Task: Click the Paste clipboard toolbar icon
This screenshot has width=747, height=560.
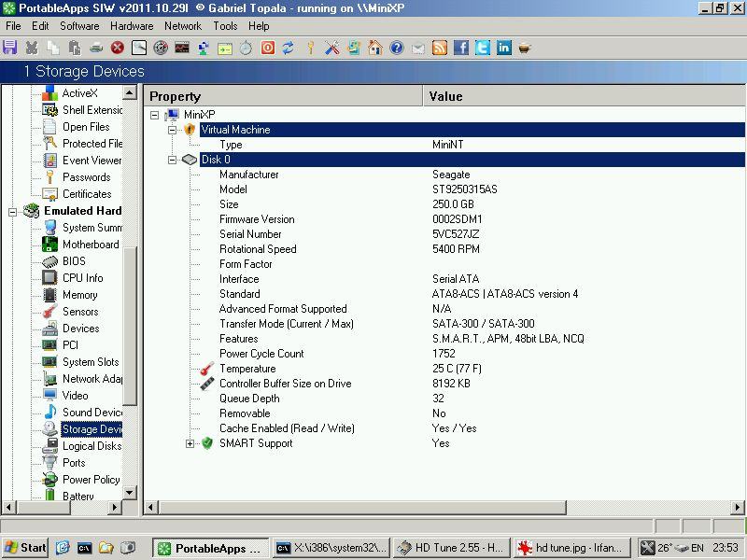Action: [75, 48]
